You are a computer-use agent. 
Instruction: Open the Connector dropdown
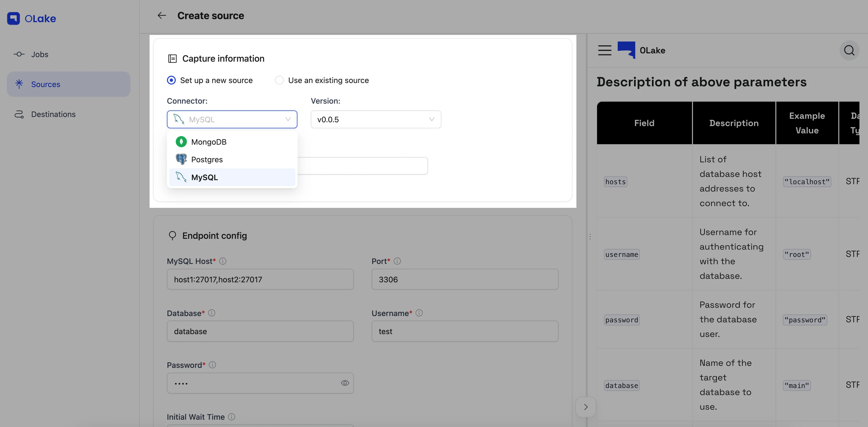click(232, 120)
